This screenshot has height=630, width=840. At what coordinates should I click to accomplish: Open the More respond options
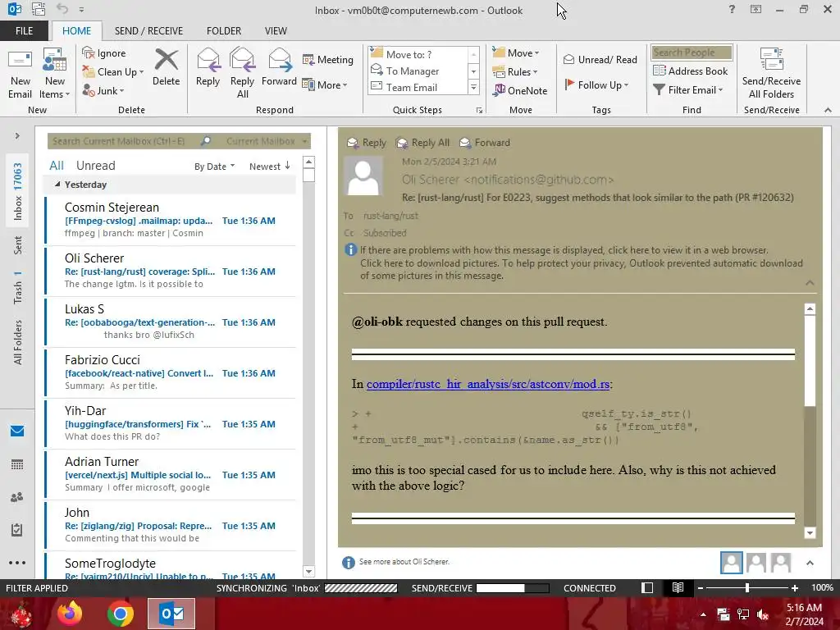325,84
